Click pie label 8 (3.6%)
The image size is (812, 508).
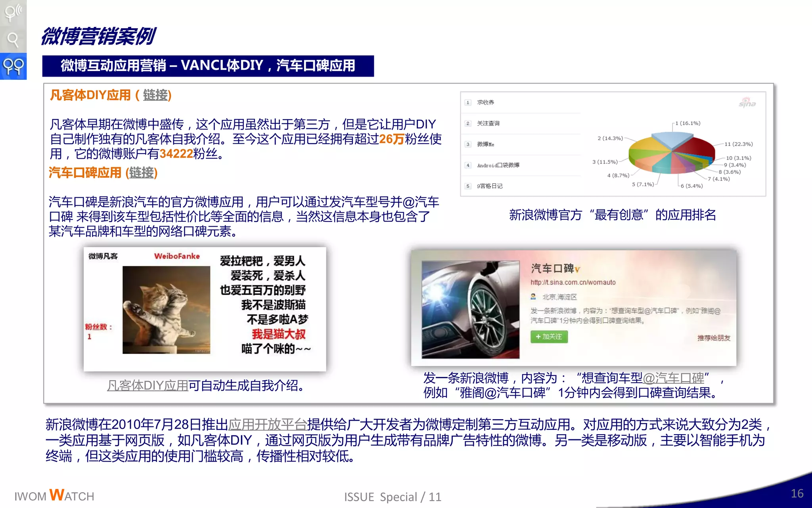[x=730, y=172]
